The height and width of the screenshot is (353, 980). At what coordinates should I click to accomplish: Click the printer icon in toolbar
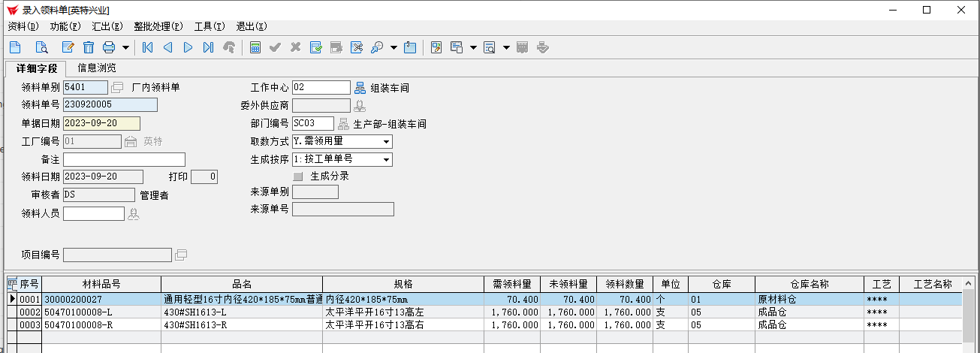coord(109,47)
